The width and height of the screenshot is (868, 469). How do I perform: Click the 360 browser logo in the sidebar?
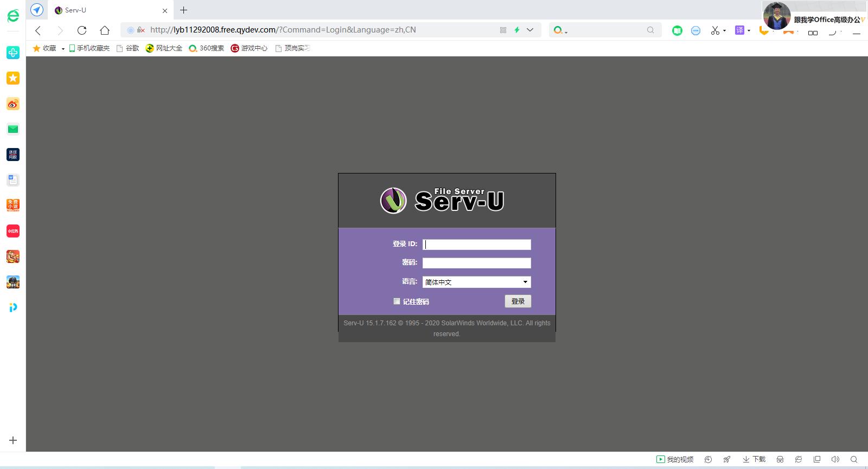point(13,16)
